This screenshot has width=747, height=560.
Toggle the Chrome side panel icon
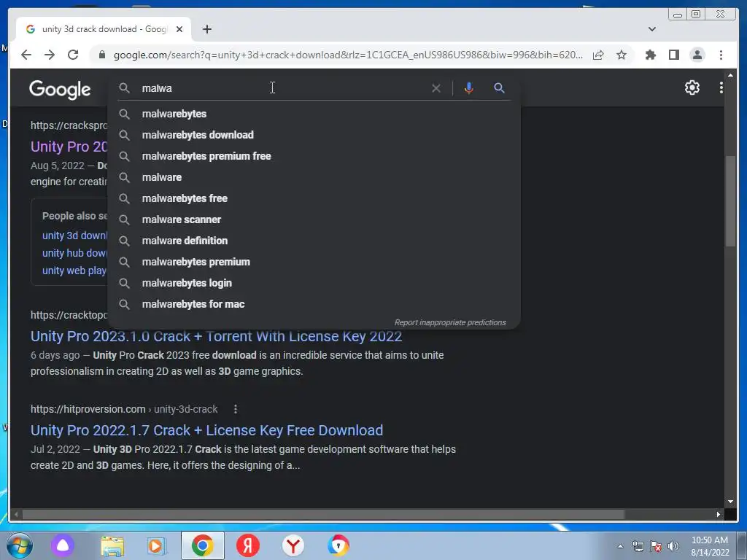tap(673, 55)
